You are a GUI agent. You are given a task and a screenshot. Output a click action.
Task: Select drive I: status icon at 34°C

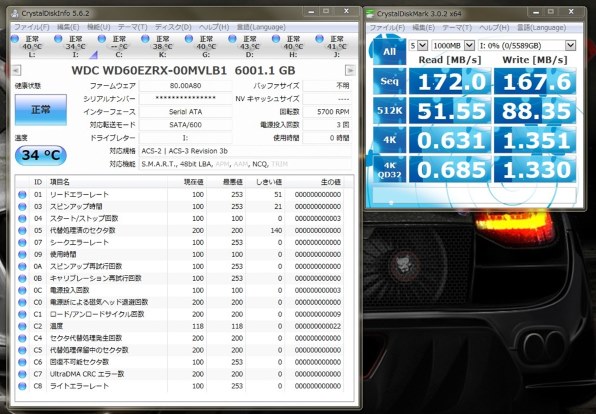[58, 39]
